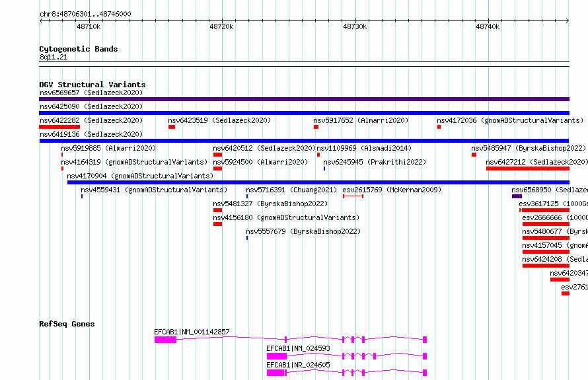Open the nsv6425090 (Sedlazeck2020) label
Image resolution: width=588 pixels, height=380 pixels.
click(91, 106)
